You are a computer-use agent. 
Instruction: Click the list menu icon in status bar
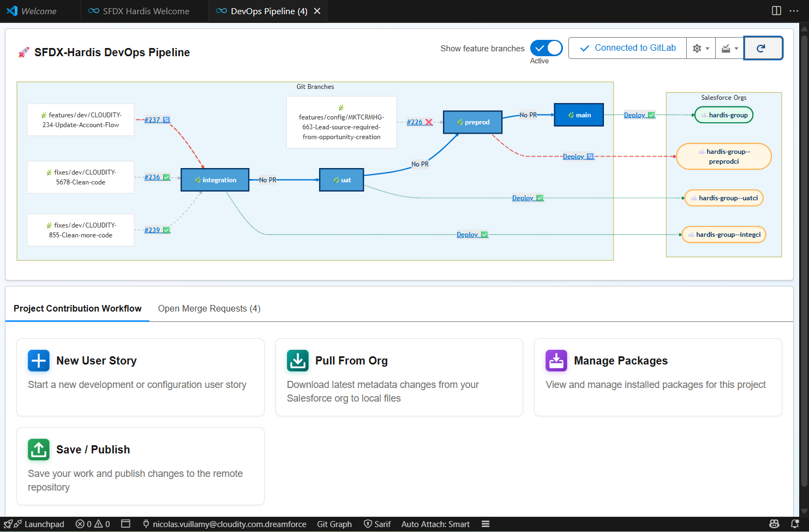(x=486, y=524)
